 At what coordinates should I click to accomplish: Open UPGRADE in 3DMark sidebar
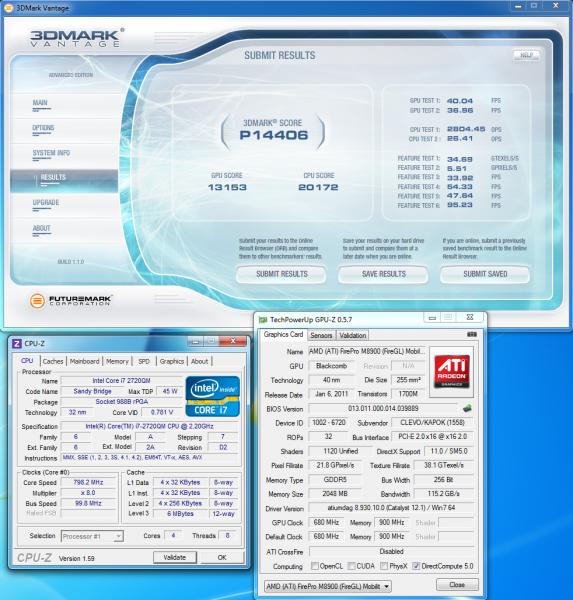(46, 202)
